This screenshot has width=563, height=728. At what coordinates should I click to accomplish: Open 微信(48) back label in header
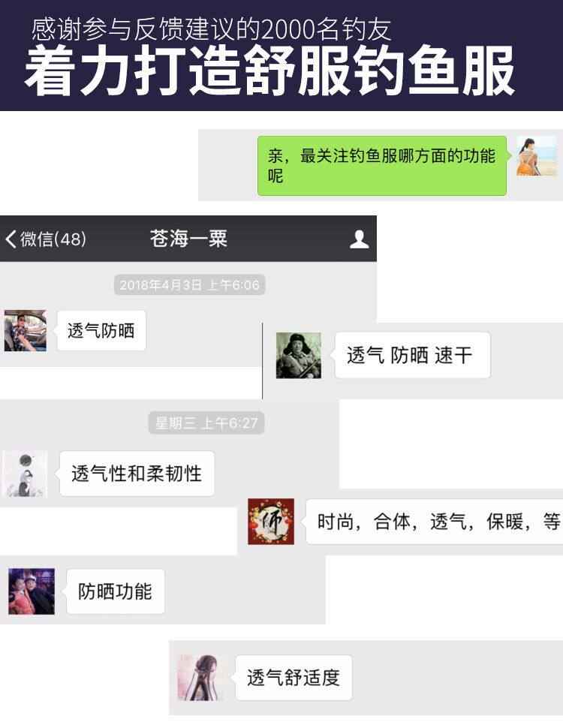53,239
